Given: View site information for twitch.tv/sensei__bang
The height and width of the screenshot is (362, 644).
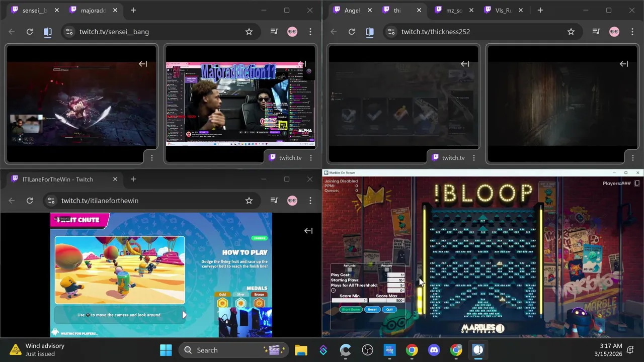Looking at the screenshot, I should 69,32.
